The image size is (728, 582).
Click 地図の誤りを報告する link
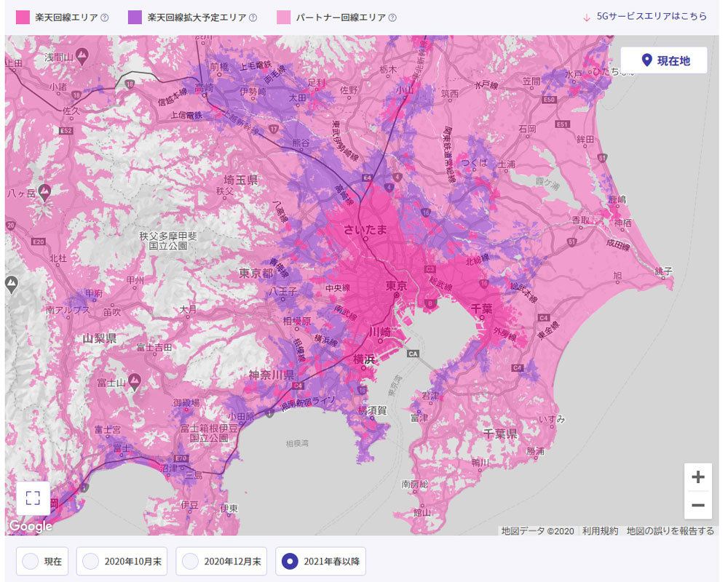(x=670, y=531)
